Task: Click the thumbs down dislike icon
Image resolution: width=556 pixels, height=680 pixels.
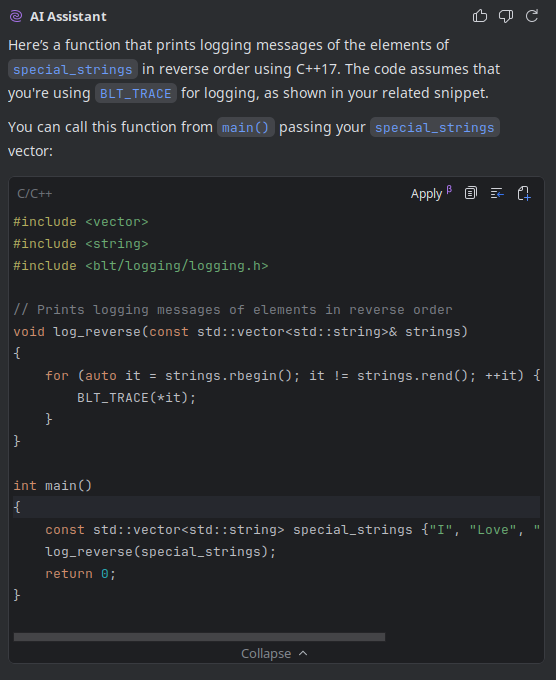Action: click(506, 16)
